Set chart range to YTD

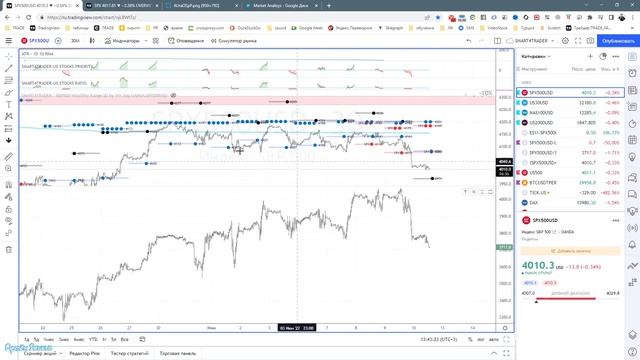pos(93,339)
